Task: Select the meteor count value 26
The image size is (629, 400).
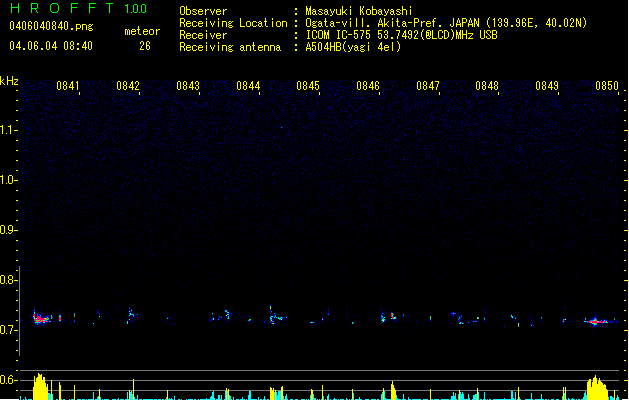Action: point(145,46)
